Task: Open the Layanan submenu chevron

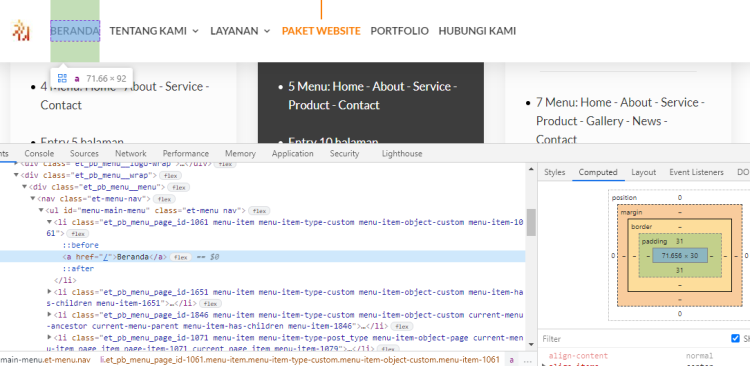Action: click(267, 31)
